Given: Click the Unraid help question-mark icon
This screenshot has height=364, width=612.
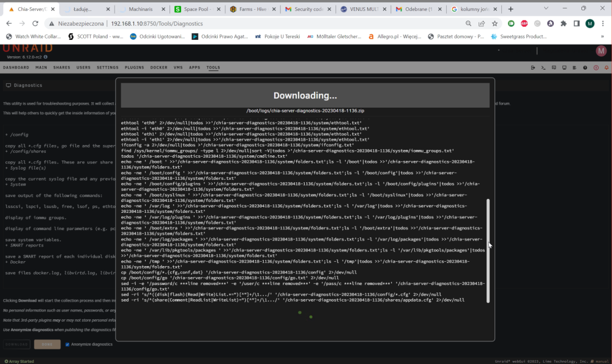Looking at the screenshot, I should coord(585,67).
